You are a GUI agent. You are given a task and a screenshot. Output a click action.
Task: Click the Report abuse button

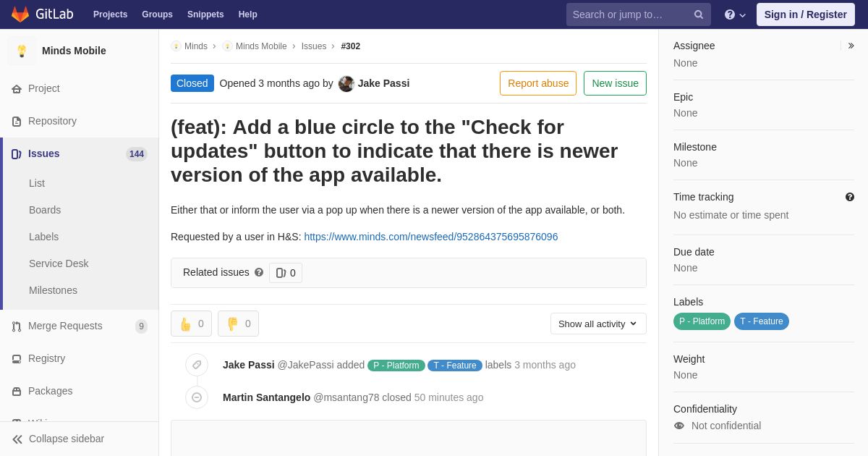click(x=538, y=83)
